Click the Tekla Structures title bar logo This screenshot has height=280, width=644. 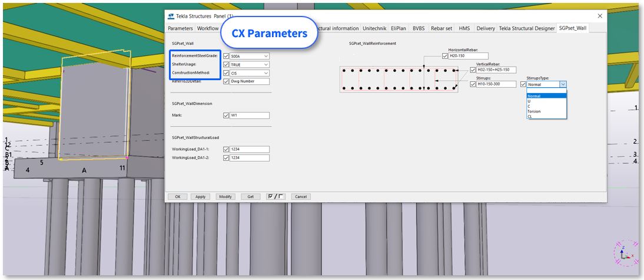(x=171, y=15)
